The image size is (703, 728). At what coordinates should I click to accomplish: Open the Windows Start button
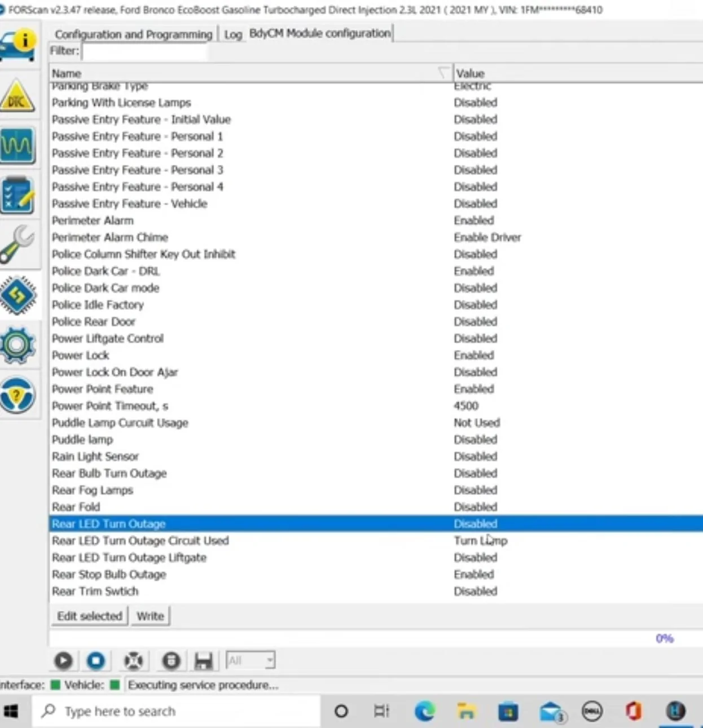click(x=11, y=711)
